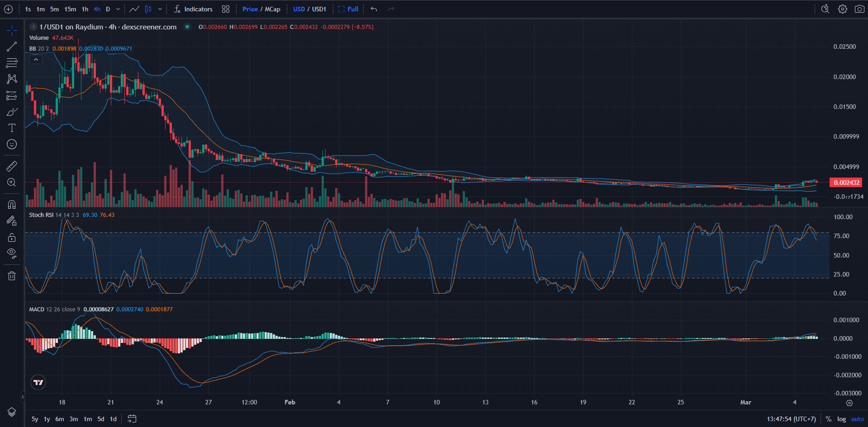Collapse the main price pane with the chevron
Screen dimensions: 868x427
tap(36, 59)
